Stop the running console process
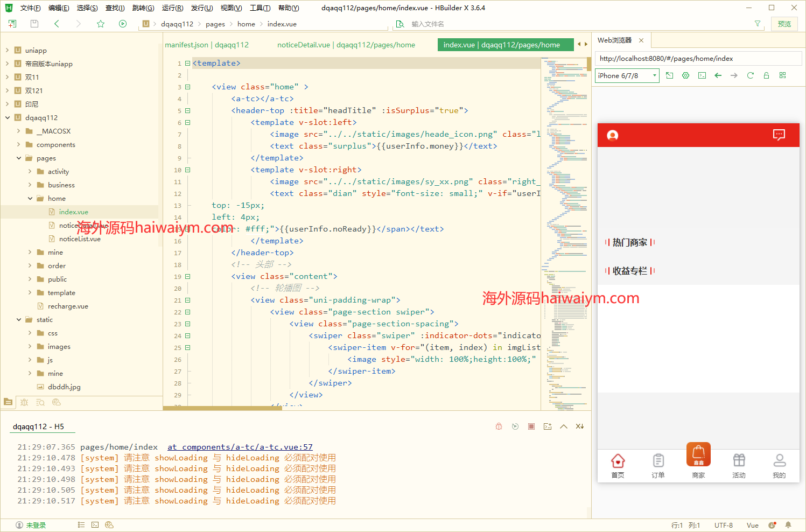Viewport: 806px width, 532px height. 531,426
